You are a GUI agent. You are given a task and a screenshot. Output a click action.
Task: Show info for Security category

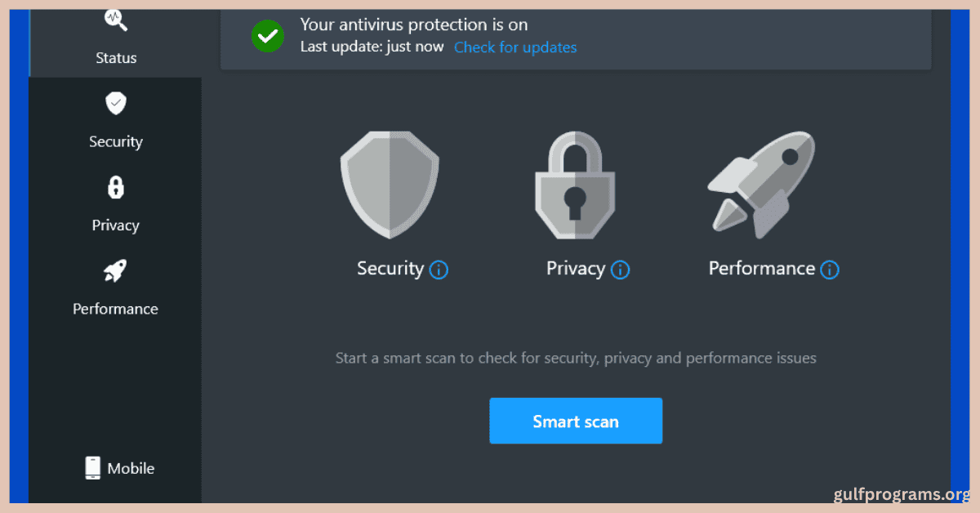pos(439,270)
